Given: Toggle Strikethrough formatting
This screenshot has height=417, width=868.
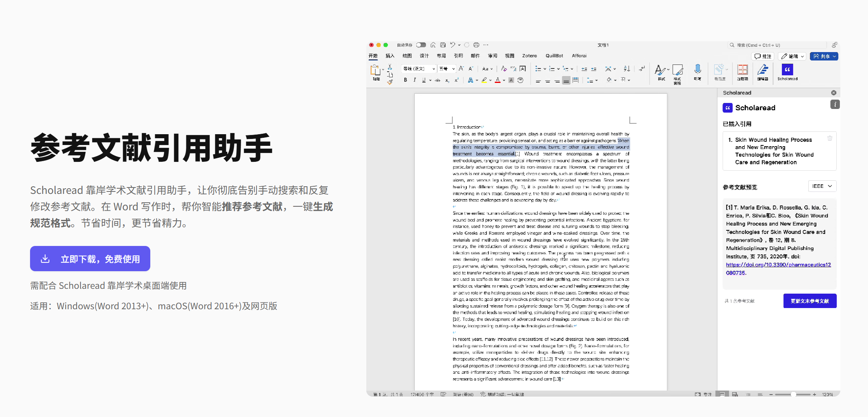Looking at the screenshot, I should (438, 80).
